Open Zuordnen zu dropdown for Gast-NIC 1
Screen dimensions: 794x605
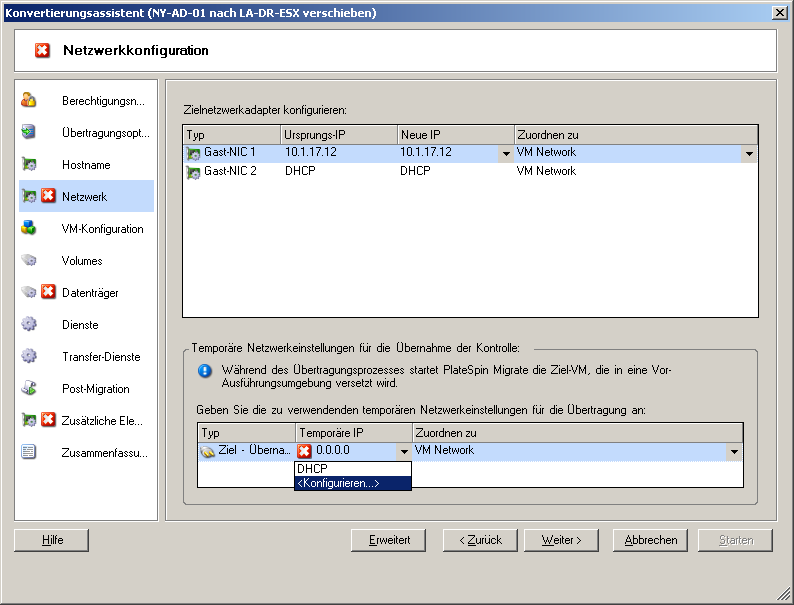click(749, 153)
